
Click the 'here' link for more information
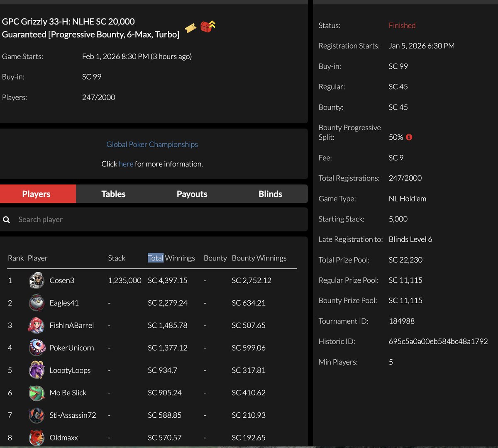point(126,164)
